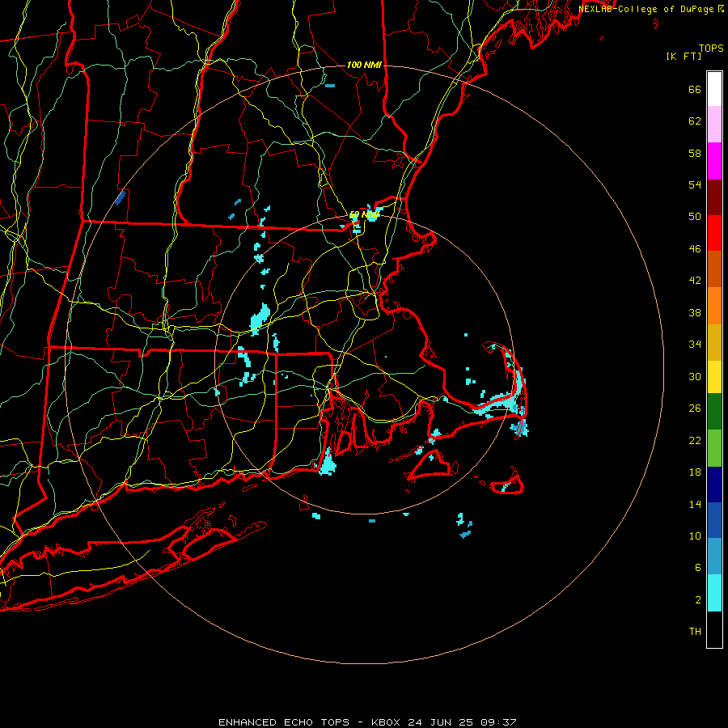Screen dimensions: 728x728
Task: Click the legend value 42
Action: 695,281
